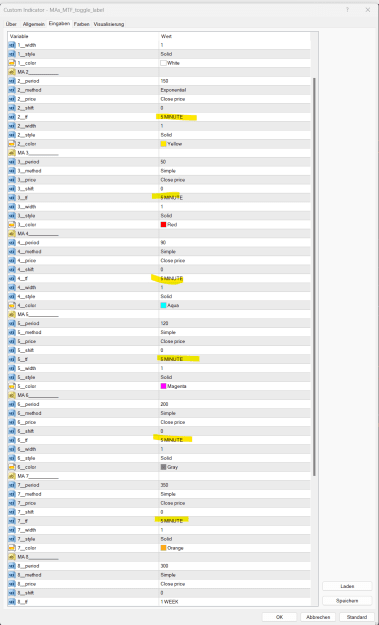Pick the Magenta swatch for 5__color
The image size is (379, 625).
[163, 386]
